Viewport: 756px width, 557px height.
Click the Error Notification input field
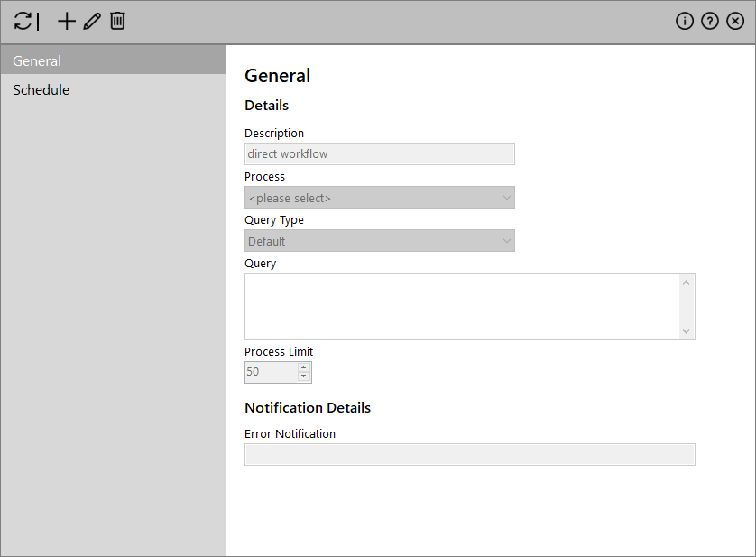point(470,455)
